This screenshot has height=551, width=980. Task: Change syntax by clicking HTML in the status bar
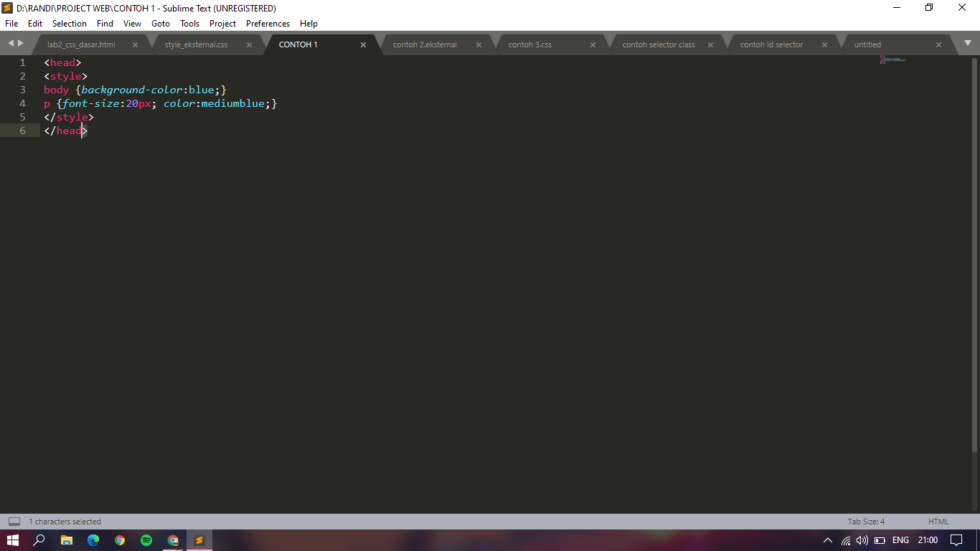(x=938, y=521)
